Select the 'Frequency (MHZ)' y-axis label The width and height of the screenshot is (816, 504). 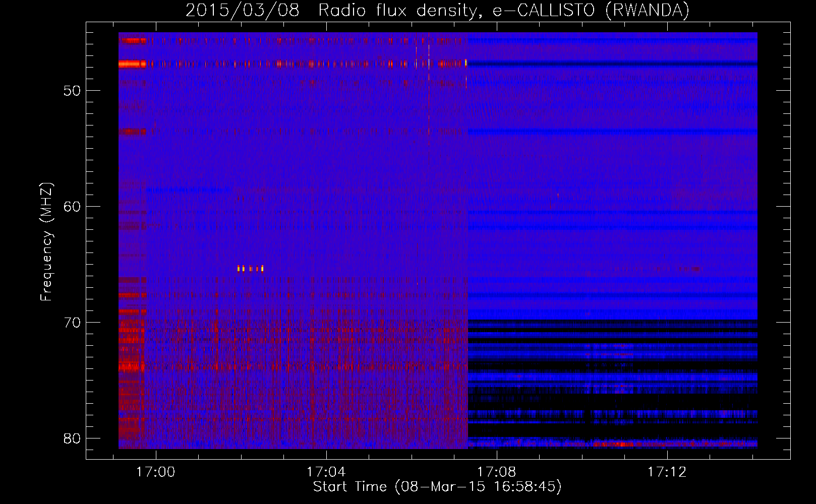pyautogui.click(x=46, y=242)
